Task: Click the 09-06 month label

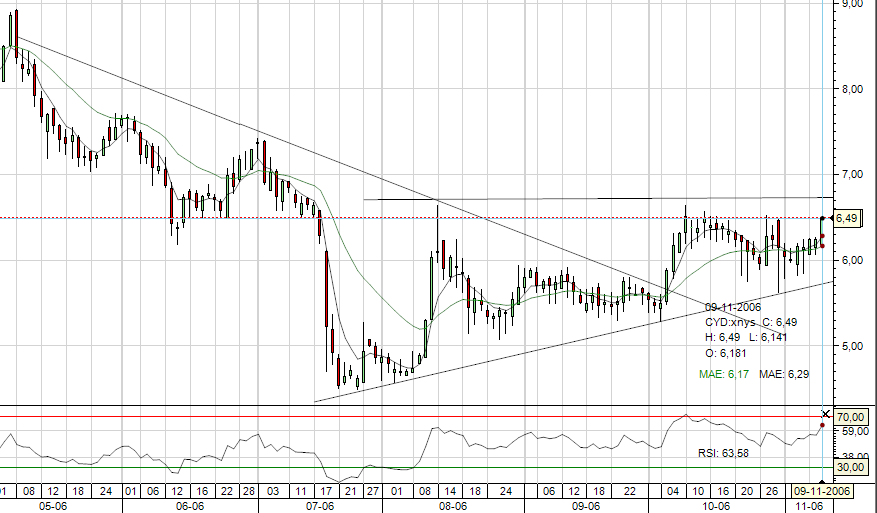Action: tap(586, 506)
